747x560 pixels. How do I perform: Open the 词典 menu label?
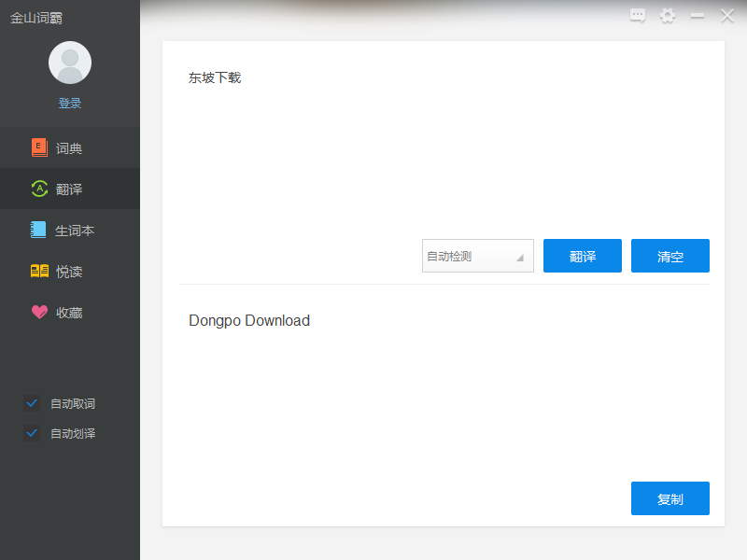pyautogui.click(x=69, y=148)
